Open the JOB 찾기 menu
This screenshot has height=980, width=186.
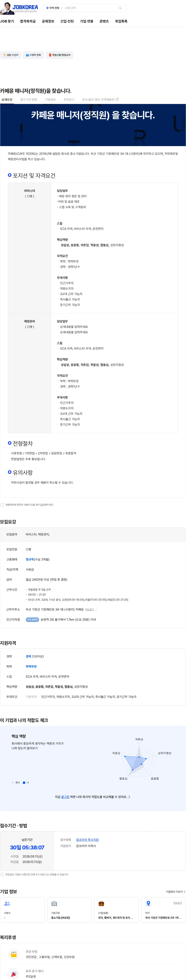point(7,21)
